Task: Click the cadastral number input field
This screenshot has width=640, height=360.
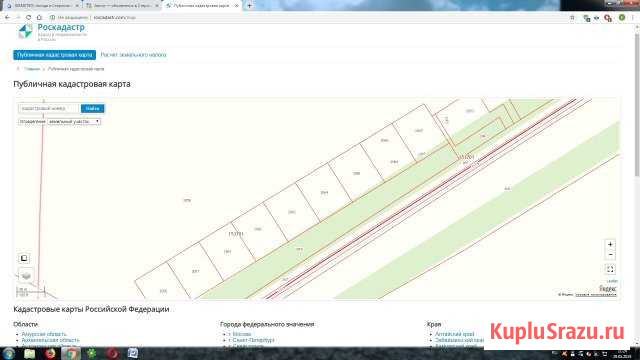Action: (x=49, y=109)
